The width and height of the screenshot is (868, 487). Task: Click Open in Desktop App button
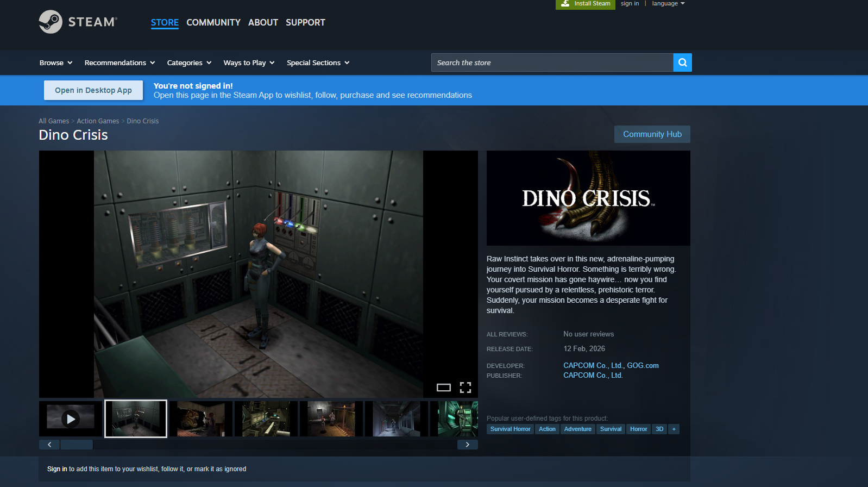point(93,90)
